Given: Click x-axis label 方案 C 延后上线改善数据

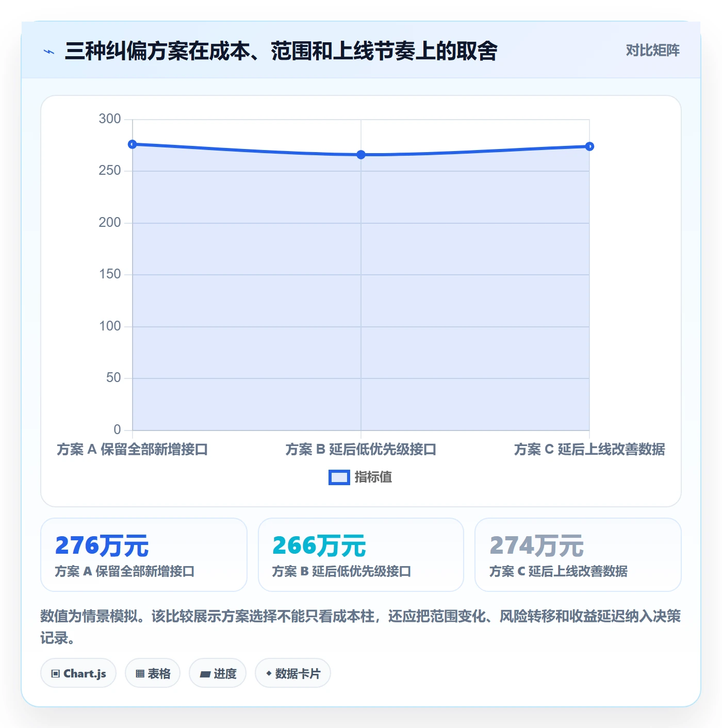Looking at the screenshot, I should 589,450.
